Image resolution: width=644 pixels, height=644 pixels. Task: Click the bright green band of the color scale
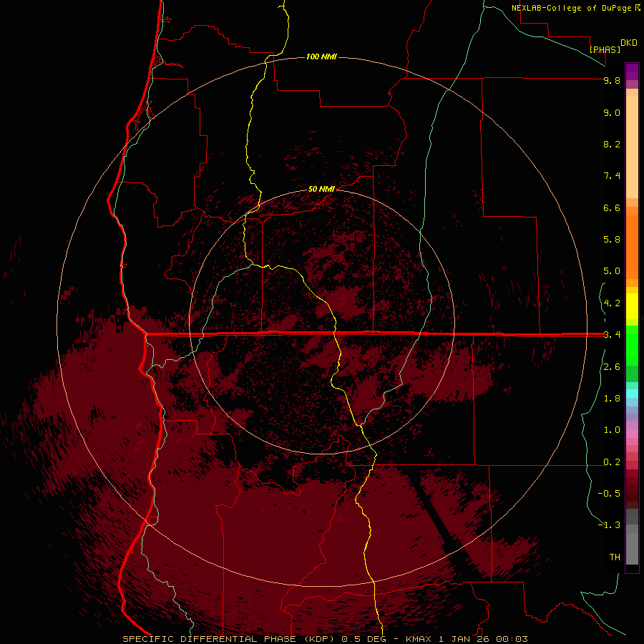pos(632,346)
